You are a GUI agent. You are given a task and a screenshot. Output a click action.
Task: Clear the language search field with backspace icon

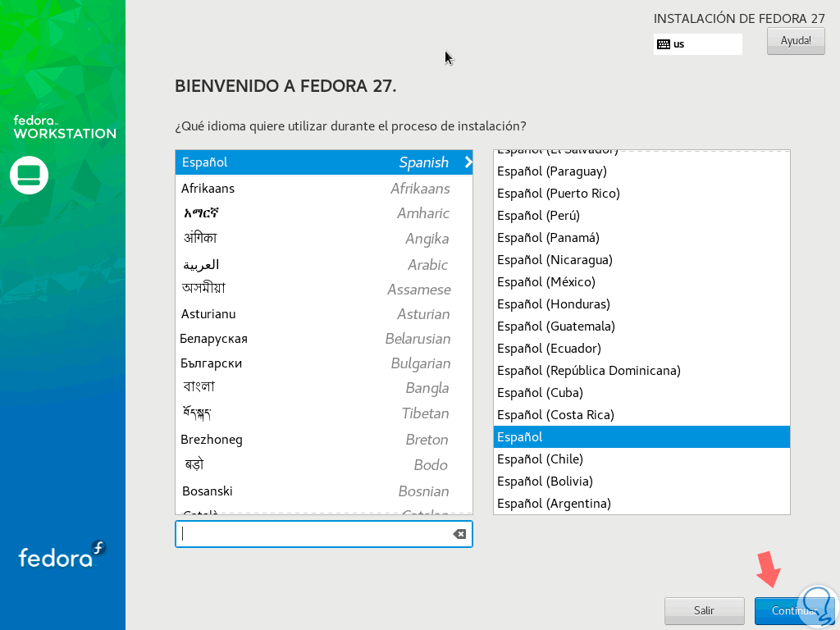pos(459,533)
